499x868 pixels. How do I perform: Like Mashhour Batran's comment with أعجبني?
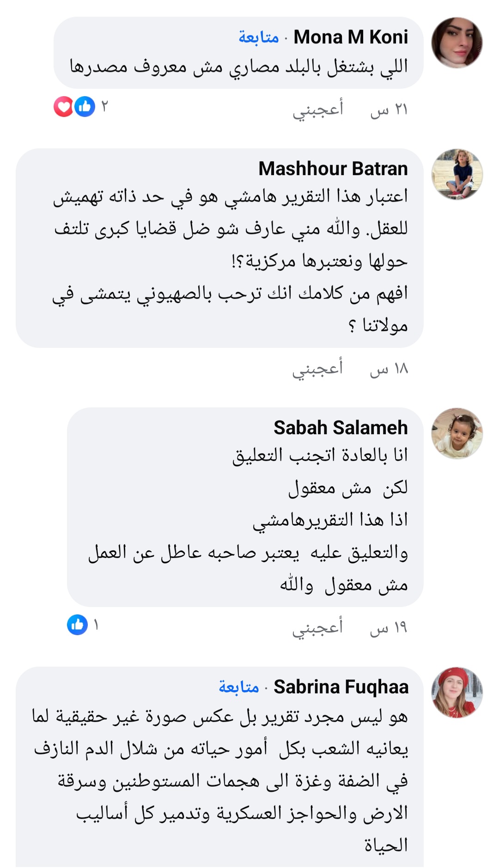click(318, 369)
